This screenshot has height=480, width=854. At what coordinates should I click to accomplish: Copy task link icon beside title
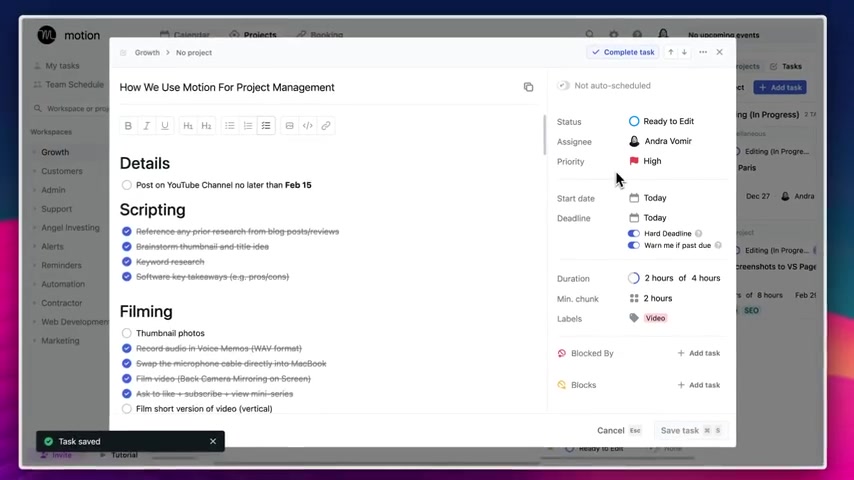click(x=528, y=87)
